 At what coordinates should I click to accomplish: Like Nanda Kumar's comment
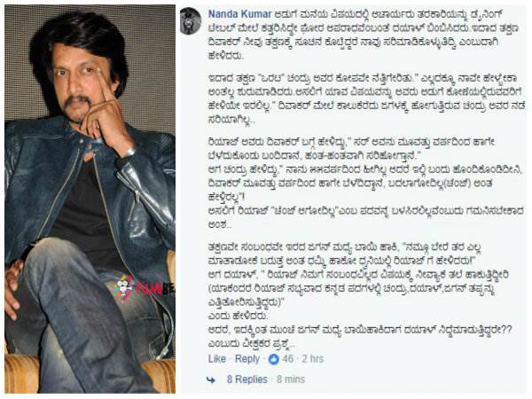pos(217,359)
